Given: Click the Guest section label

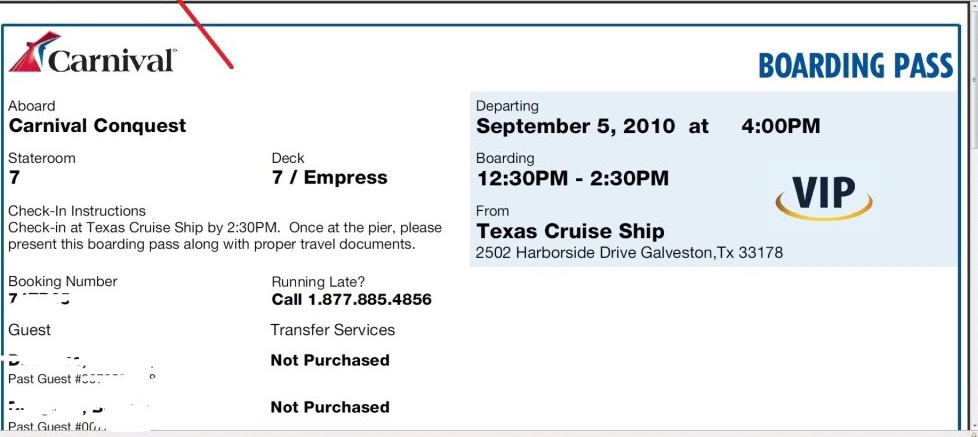Looking at the screenshot, I should click(x=29, y=330).
